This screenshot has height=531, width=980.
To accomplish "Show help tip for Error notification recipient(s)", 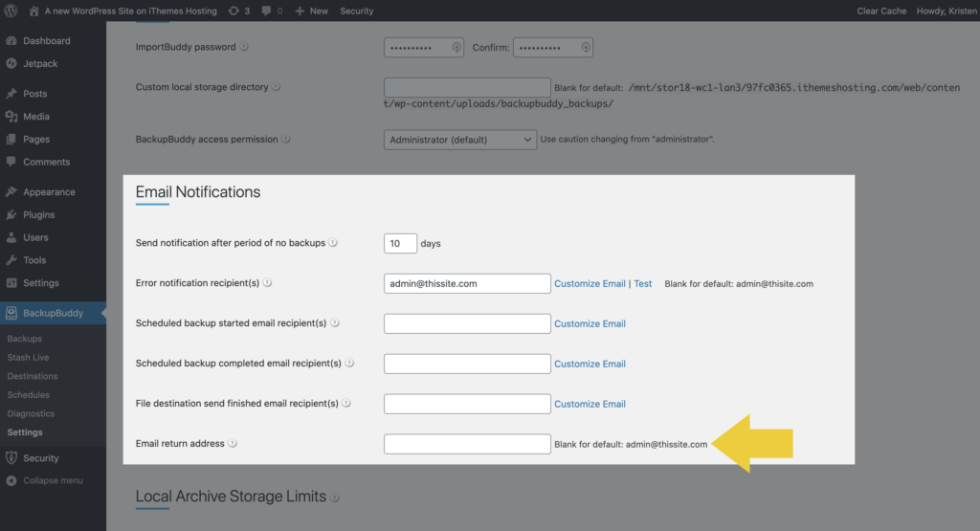I will click(x=268, y=282).
